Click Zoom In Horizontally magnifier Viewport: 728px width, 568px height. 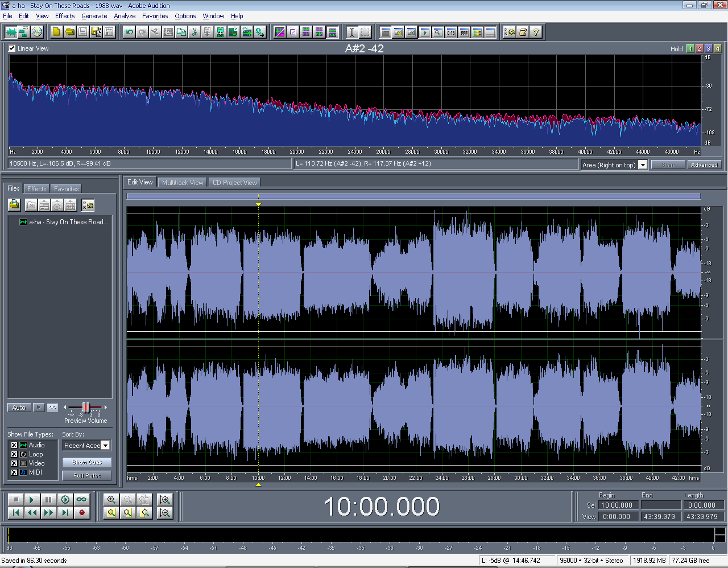[111, 499]
